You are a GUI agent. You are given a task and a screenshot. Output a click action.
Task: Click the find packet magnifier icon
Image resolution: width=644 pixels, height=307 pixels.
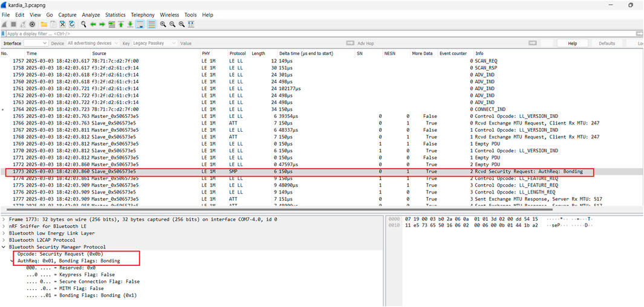[x=83, y=24]
